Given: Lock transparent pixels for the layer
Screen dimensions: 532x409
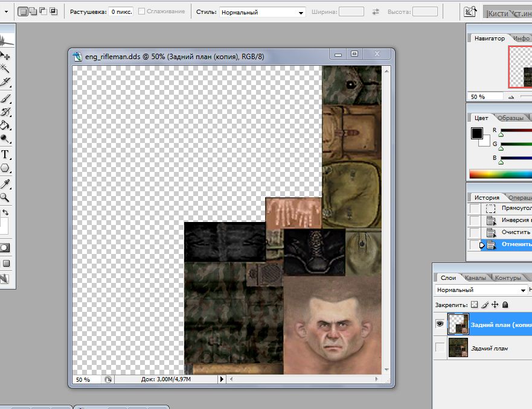Looking at the screenshot, I should (474, 305).
